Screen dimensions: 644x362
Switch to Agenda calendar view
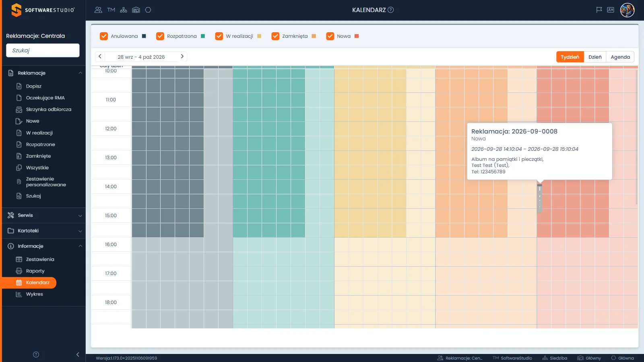pyautogui.click(x=620, y=57)
